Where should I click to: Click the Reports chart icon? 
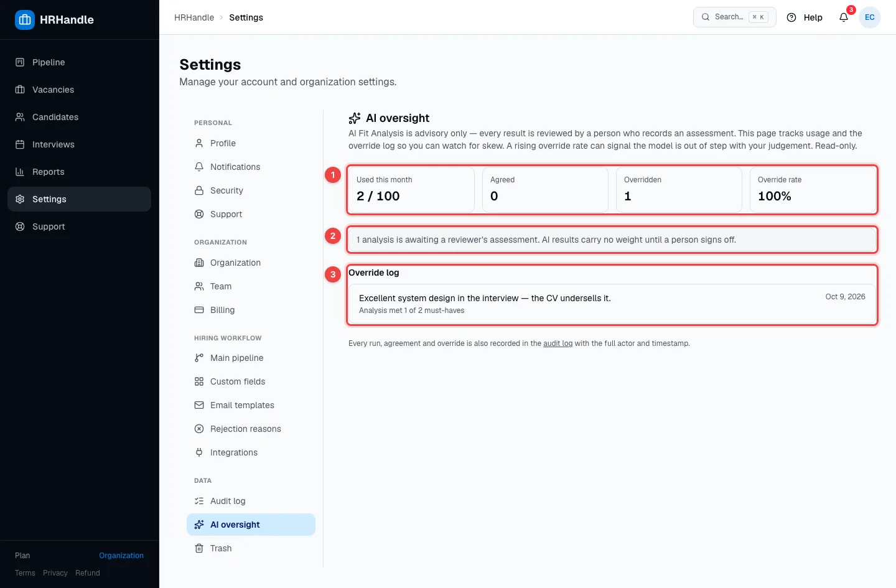20,172
